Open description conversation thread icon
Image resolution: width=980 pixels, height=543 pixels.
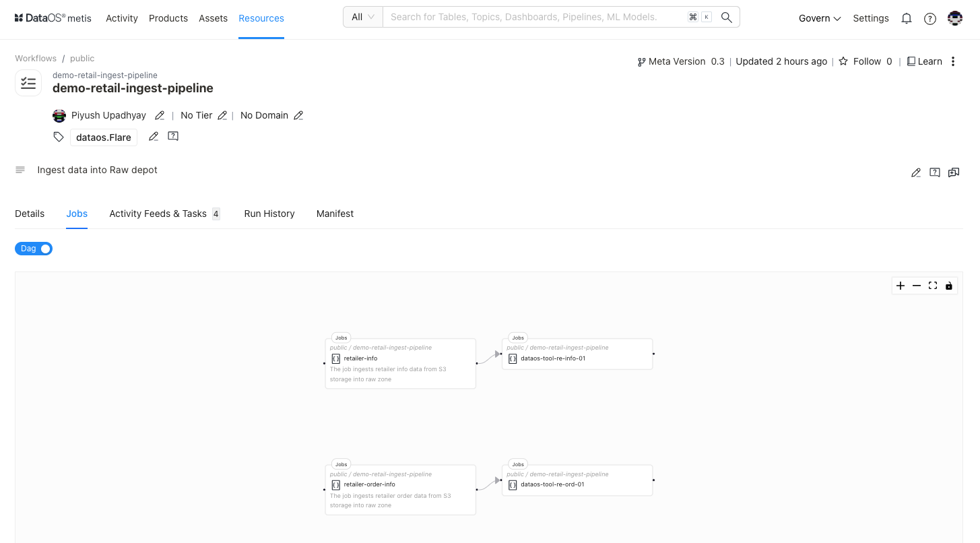point(954,172)
